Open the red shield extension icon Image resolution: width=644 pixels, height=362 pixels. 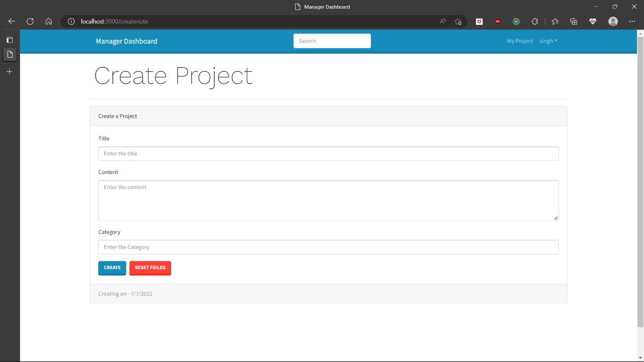click(x=479, y=21)
